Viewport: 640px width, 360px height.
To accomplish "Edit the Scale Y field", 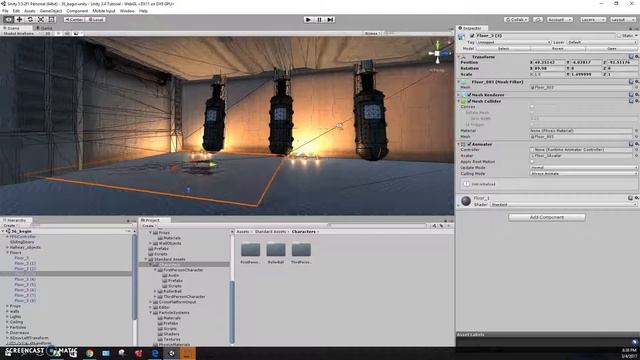I will 586,74.
